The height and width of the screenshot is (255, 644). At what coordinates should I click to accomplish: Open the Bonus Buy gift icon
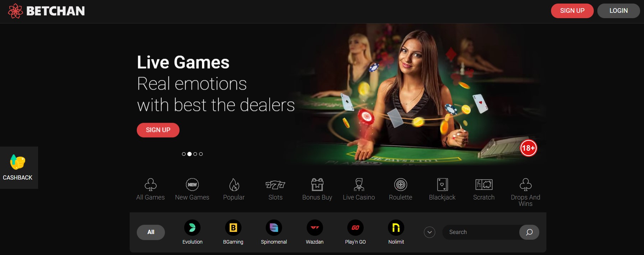click(x=317, y=185)
